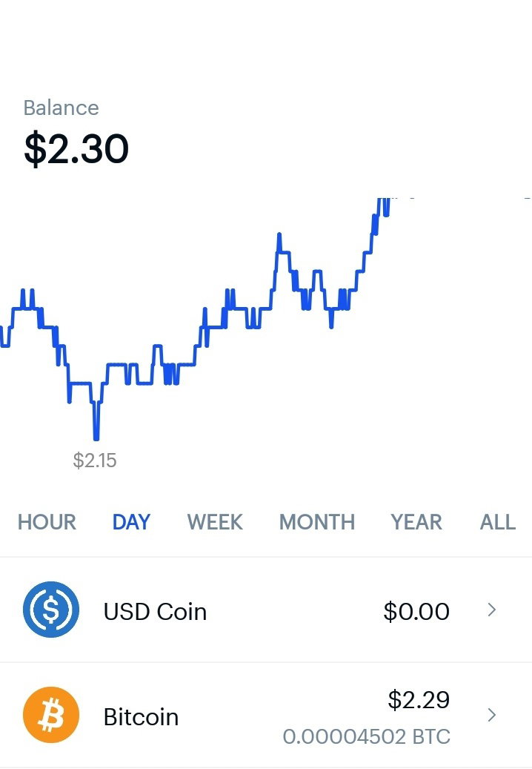Click the 0.00004502 BTC amount
The height and width of the screenshot is (769, 532).
coord(367,736)
